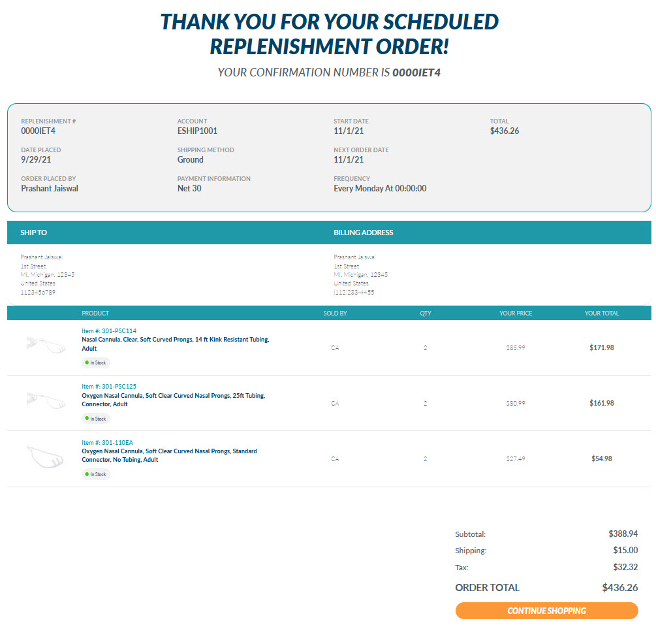
Task: Open item 301-PSC114 link
Action: tap(109, 330)
